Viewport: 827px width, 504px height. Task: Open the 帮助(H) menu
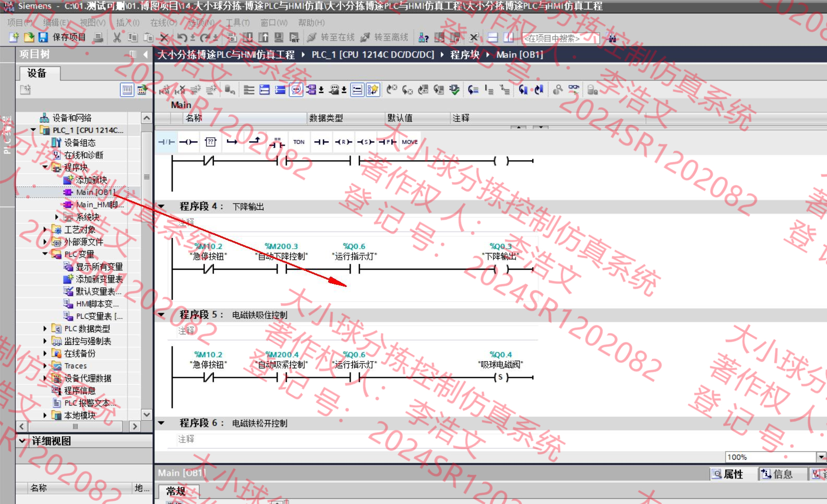311,22
